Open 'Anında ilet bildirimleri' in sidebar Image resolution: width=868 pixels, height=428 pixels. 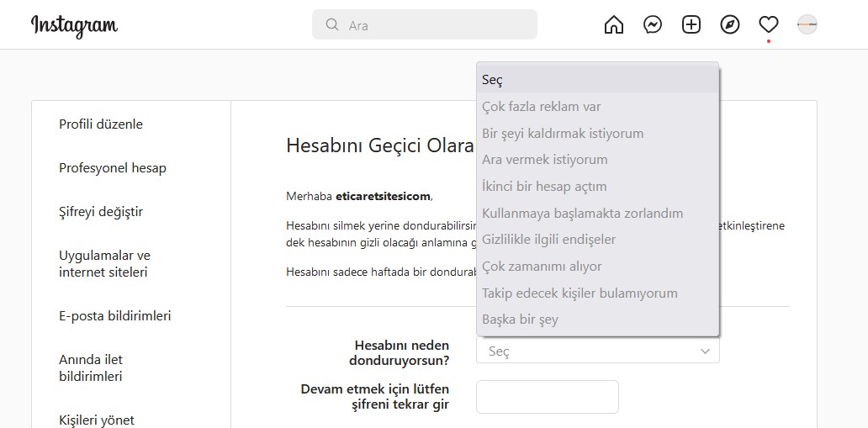click(x=91, y=368)
